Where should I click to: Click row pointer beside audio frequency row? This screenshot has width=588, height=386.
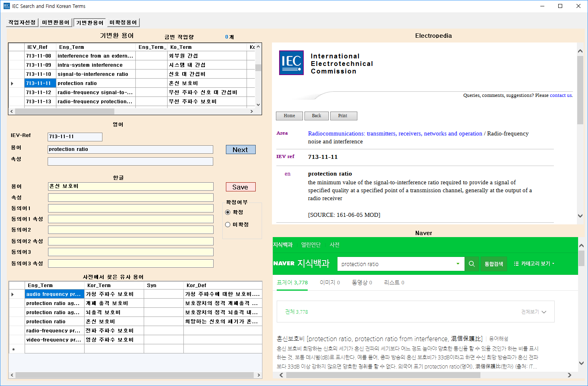pos(13,294)
